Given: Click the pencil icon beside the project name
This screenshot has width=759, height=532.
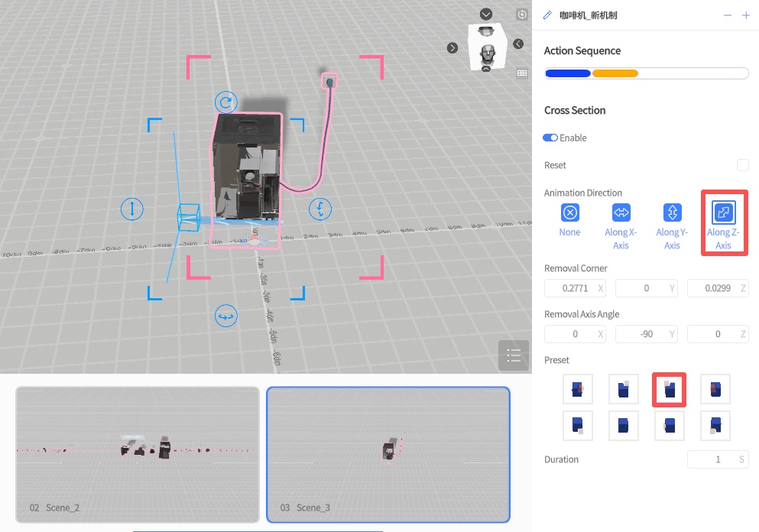Looking at the screenshot, I should point(547,15).
